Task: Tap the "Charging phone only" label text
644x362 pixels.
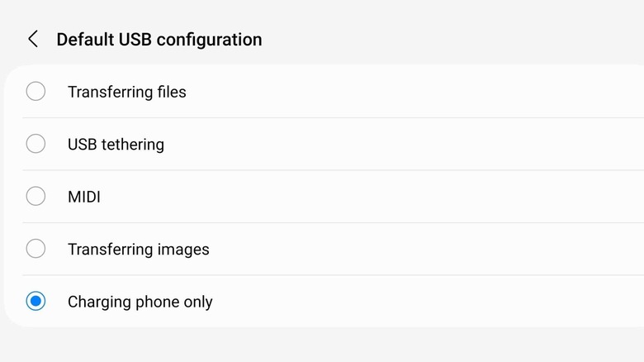Action: coord(140,302)
